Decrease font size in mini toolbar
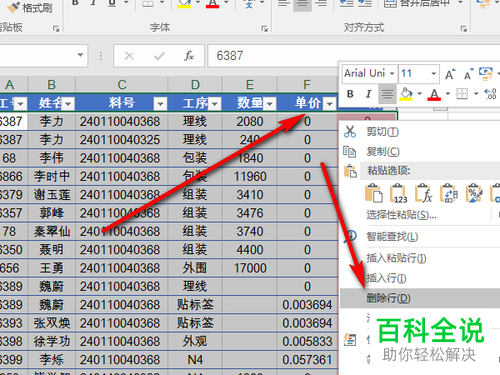The width and height of the screenshot is (500, 375). [x=468, y=74]
